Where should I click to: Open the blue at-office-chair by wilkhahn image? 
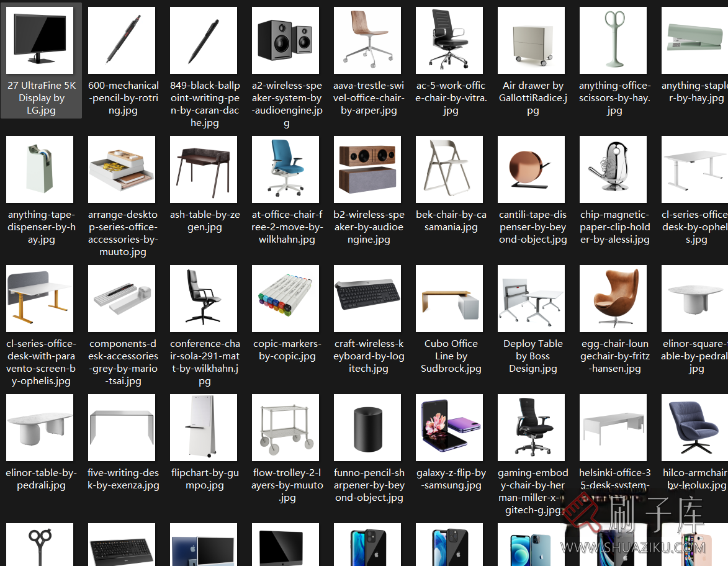[286, 169]
